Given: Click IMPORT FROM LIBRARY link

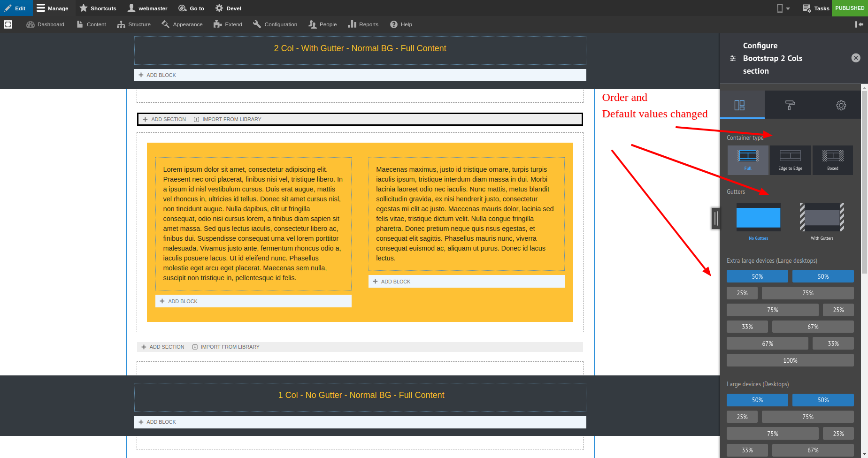Looking at the screenshot, I should point(231,119).
